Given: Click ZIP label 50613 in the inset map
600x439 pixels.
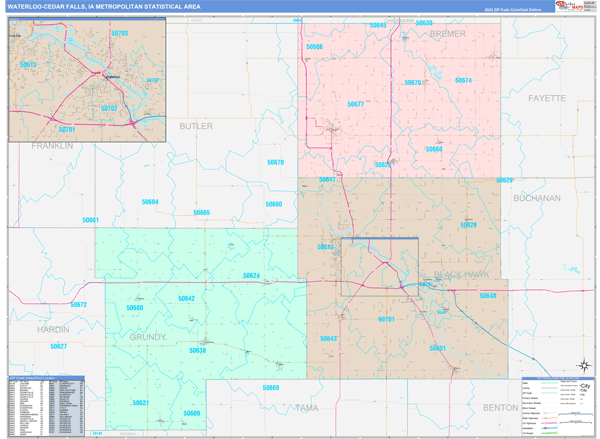Looking at the screenshot, I should (x=28, y=65).
